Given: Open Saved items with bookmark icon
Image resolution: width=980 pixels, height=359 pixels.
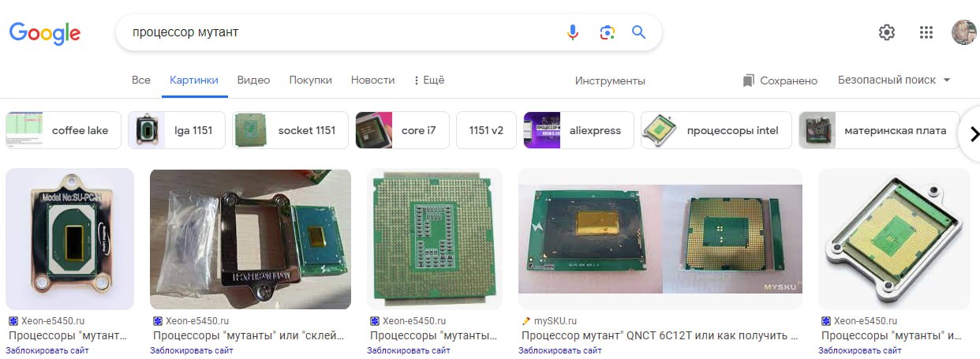Looking at the screenshot, I should (780, 80).
